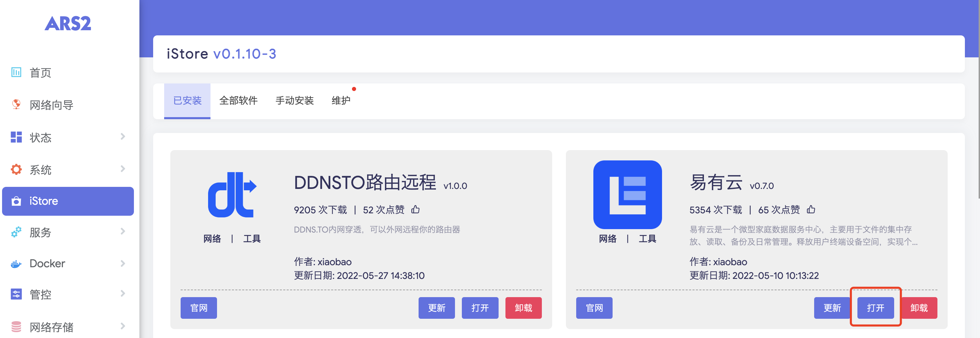The height and width of the screenshot is (338, 980).
Task: Expand the 服务 menu chevron
Action: click(x=123, y=231)
